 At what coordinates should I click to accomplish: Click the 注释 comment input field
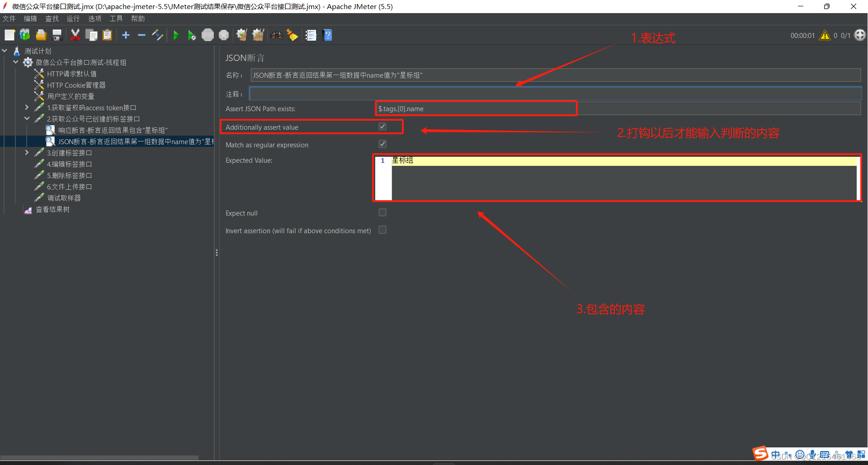556,94
